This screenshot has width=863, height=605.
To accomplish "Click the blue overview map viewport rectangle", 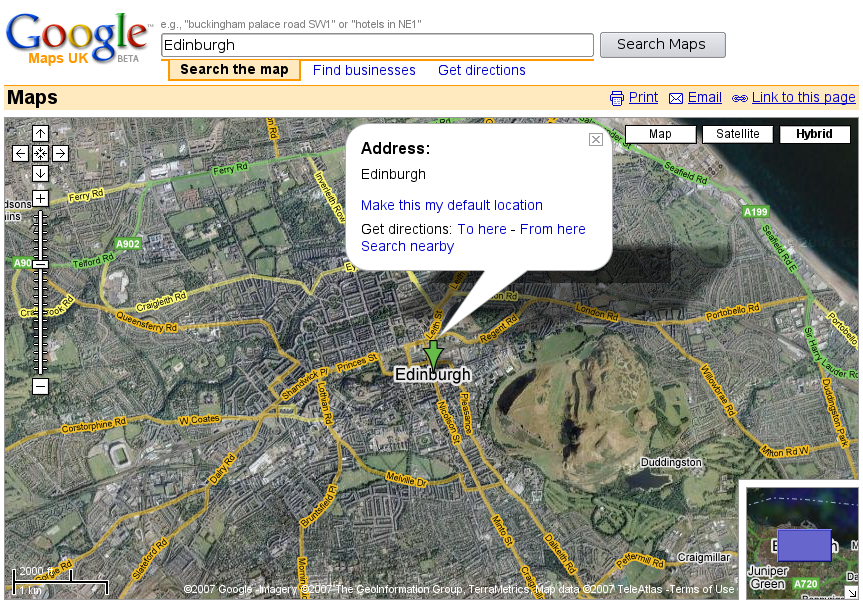I will pyautogui.click(x=804, y=545).
